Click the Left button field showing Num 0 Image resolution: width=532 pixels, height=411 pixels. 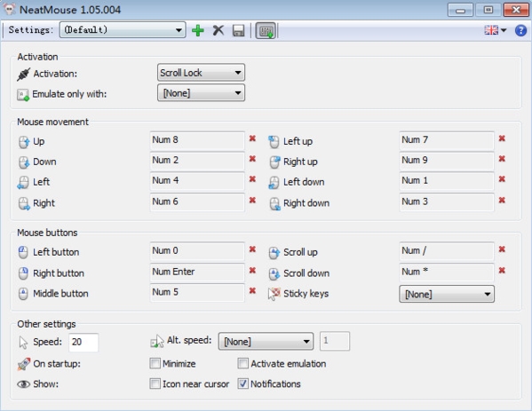pyautogui.click(x=197, y=251)
